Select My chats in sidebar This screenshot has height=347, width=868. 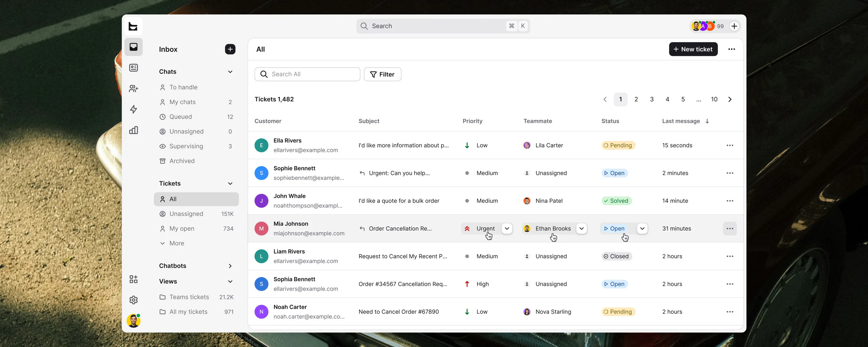[x=196, y=102]
